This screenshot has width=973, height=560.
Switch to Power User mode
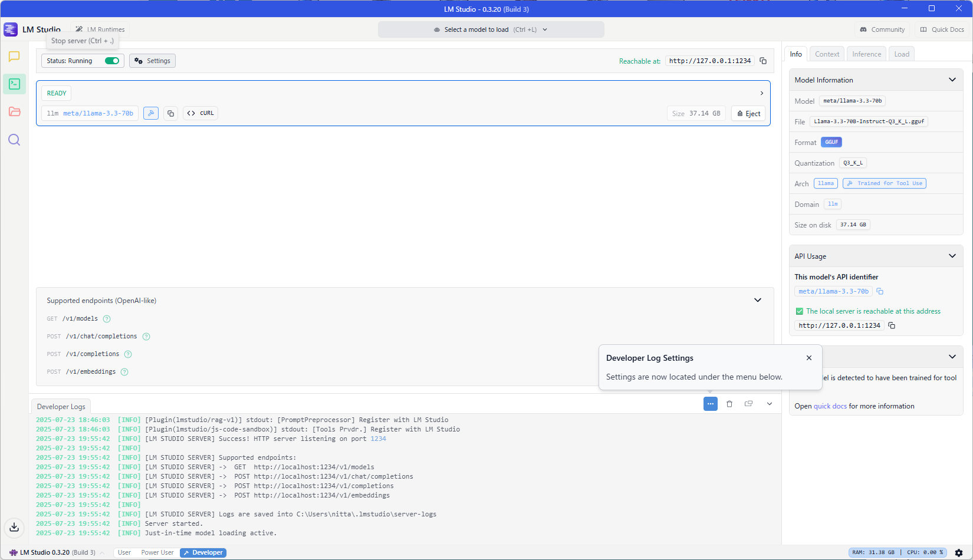point(157,552)
